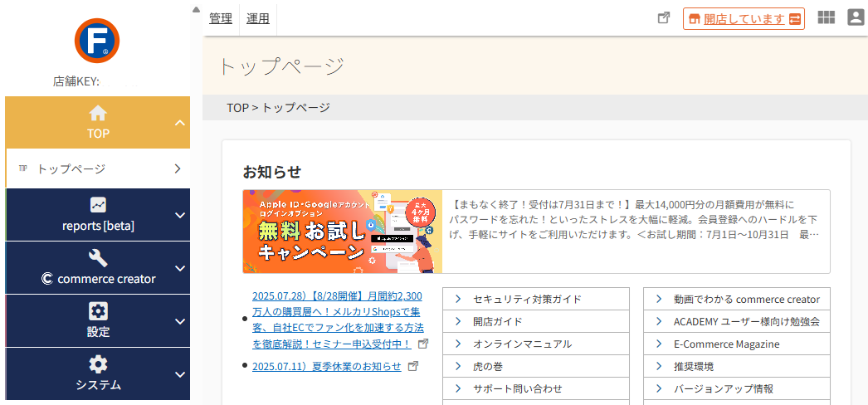868x405 pixels.
Task: Click the TOP home icon
Action: pos(98,114)
